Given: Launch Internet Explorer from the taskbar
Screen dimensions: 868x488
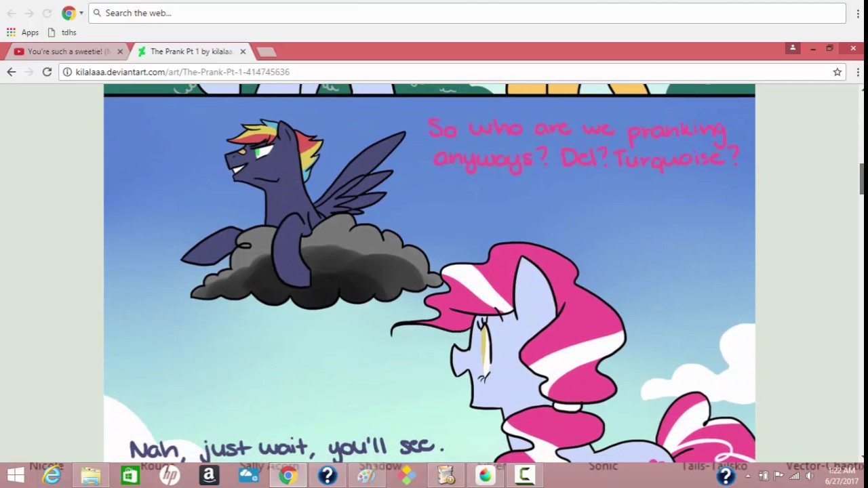Looking at the screenshot, I should [52, 476].
